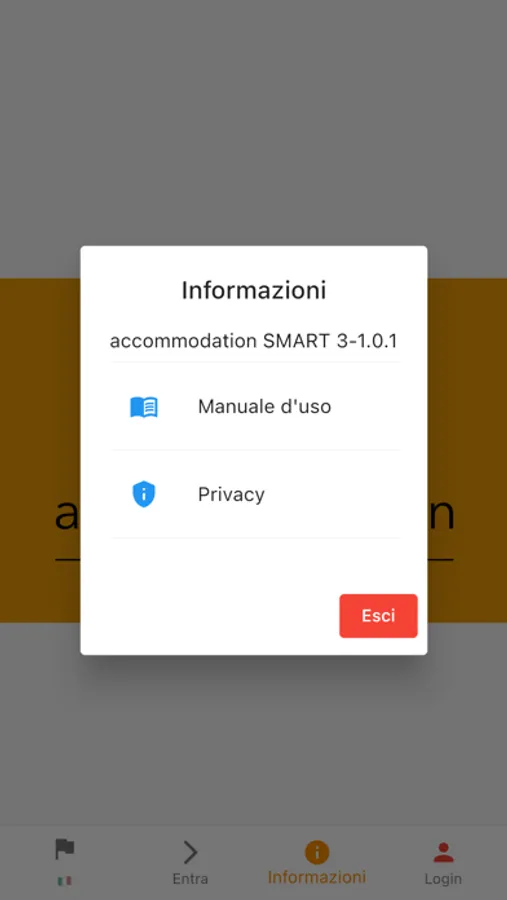
Task: Tap the orange info circle icon
Action: tap(316, 852)
